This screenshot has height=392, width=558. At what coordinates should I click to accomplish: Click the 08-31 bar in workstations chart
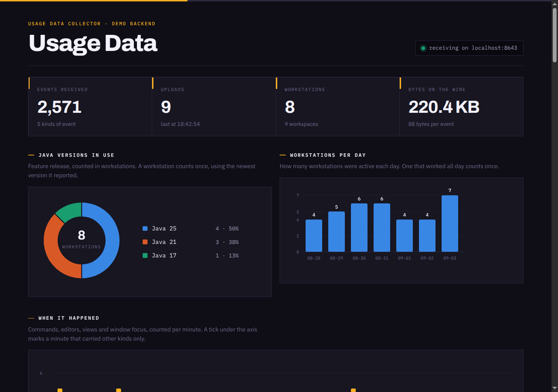[382, 227]
